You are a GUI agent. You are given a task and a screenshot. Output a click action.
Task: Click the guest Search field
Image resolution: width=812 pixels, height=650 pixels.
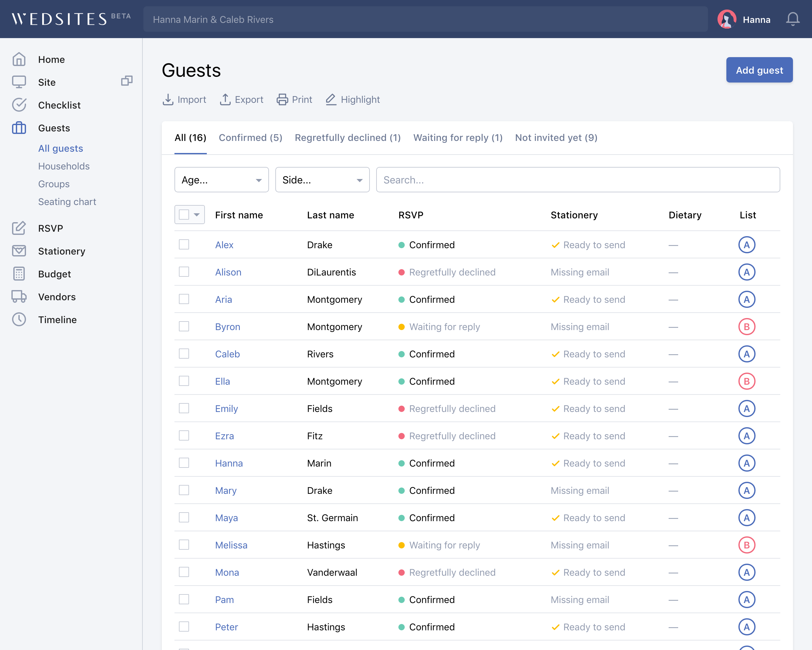point(578,180)
